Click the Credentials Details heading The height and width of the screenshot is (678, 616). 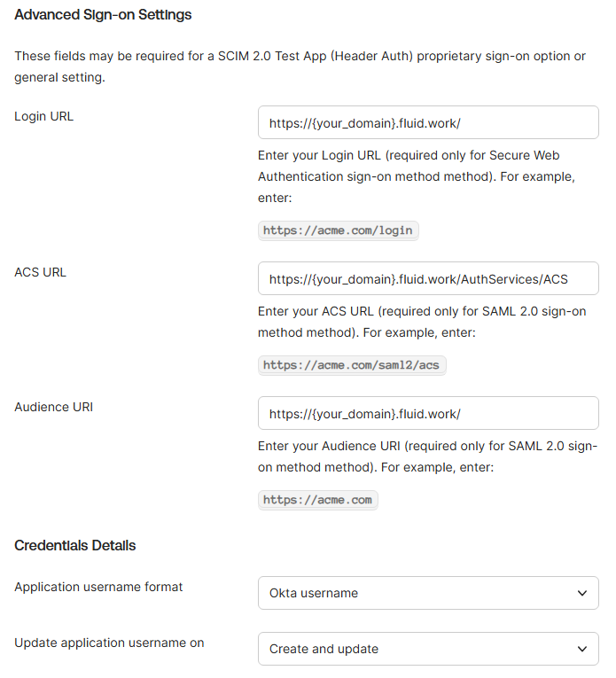pyautogui.click(x=75, y=545)
